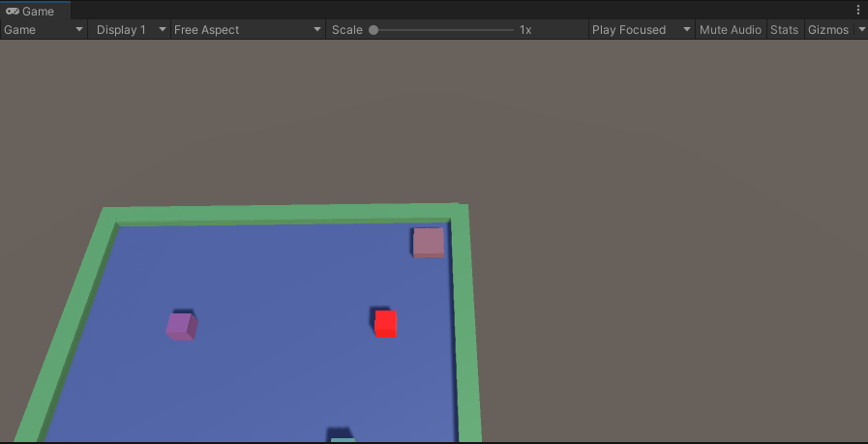Click the gamepad icon on the Game tab
Screen dimensions: 868x444
coord(13,11)
